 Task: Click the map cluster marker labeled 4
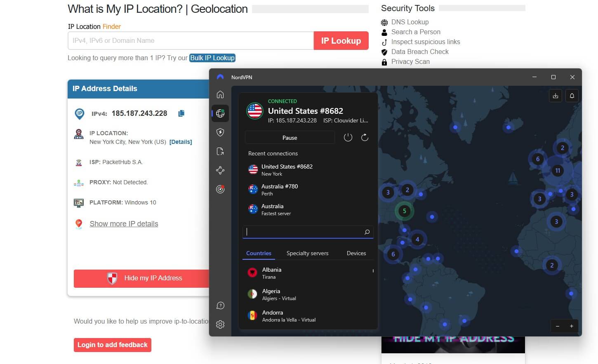click(417, 239)
